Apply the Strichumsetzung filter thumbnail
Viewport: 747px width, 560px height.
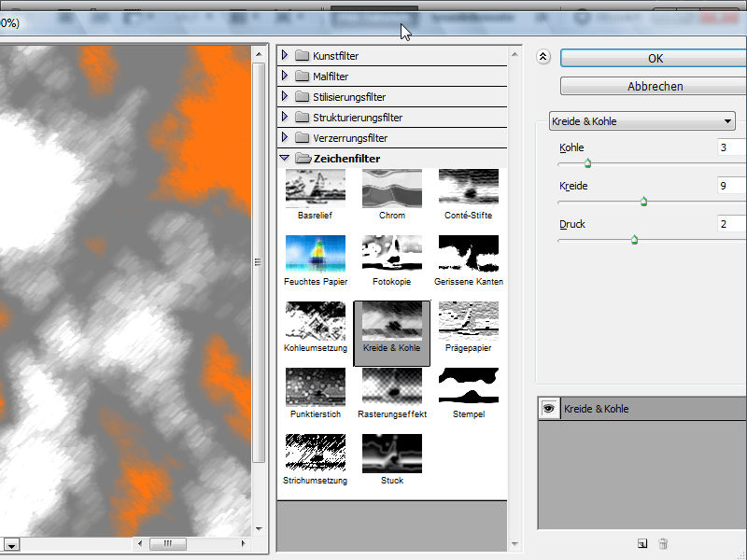[x=316, y=453]
